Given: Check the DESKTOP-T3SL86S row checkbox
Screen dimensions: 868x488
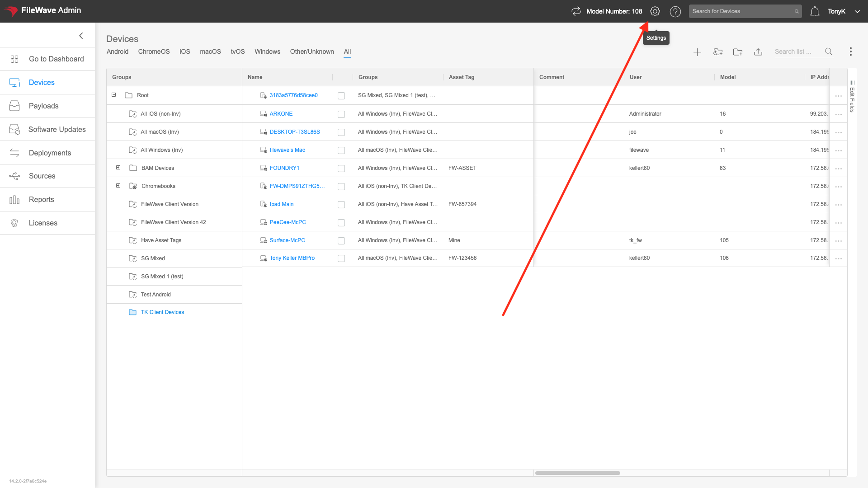Looking at the screenshot, I should coord(341,132).
